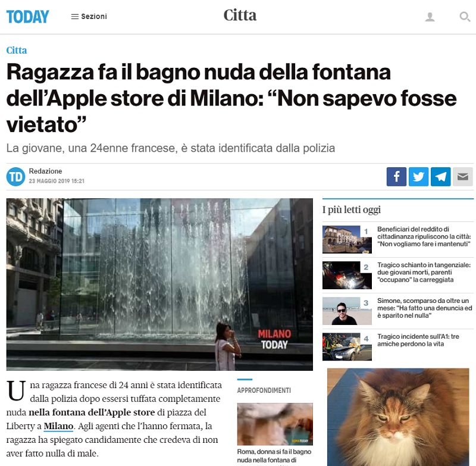Open the Redazione author link

(x=45, y=171)
